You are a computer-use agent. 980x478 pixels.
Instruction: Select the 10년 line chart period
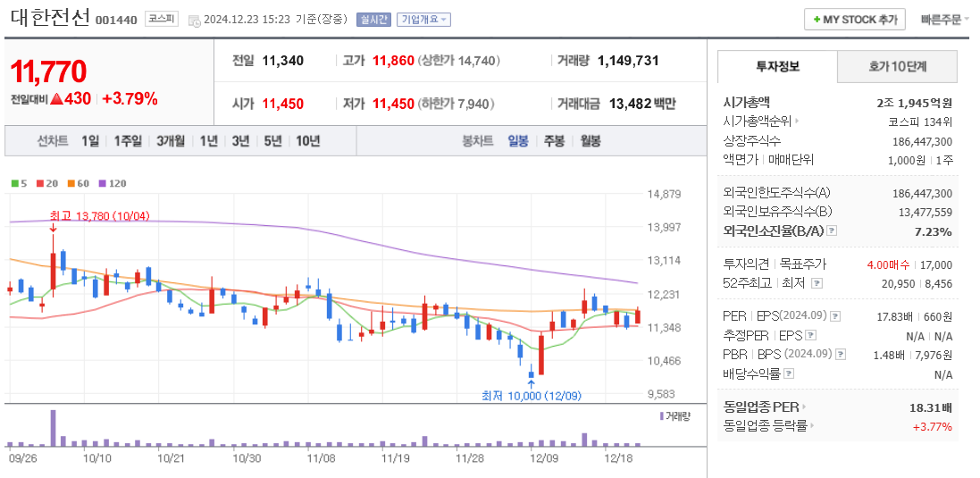pos(308,141)
